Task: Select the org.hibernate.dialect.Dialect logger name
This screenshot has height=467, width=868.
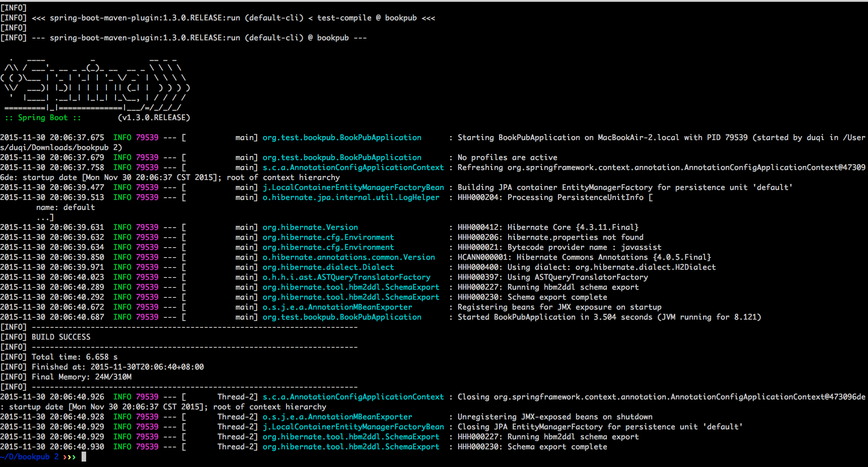Action: [328, 267]
